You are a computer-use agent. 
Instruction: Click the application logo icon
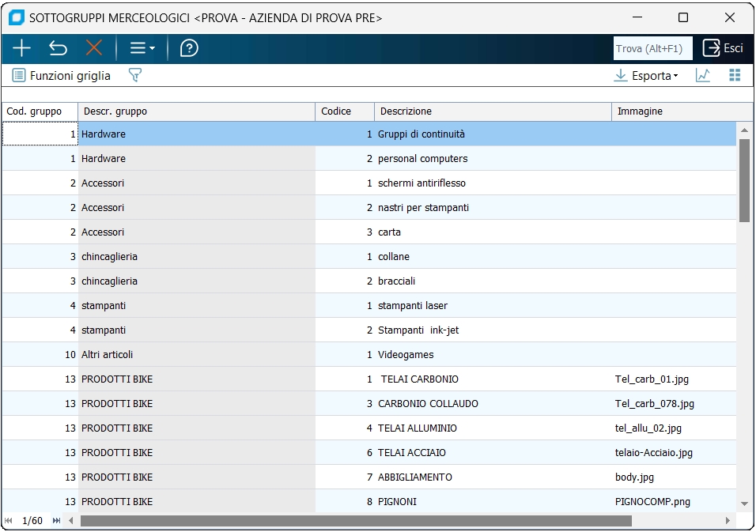(x=17, y=18)
